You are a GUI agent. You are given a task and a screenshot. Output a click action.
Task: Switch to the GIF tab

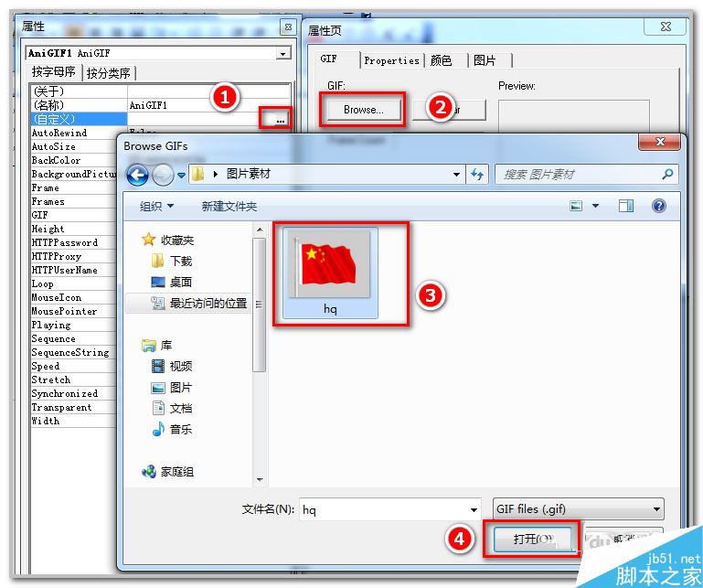click(x=329, y=59)
